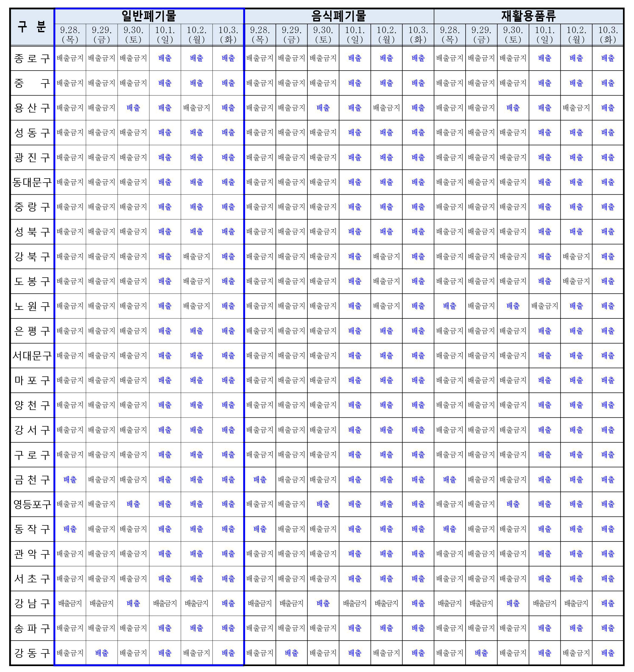This screenshot has height=672, width=634.
Task: Select the 금천구 row label
Action: click(x=32, y=480)
